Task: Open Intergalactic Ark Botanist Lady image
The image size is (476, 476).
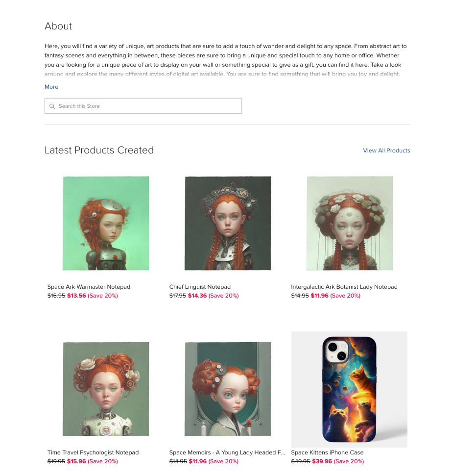Action: click(x=350, y=223)
